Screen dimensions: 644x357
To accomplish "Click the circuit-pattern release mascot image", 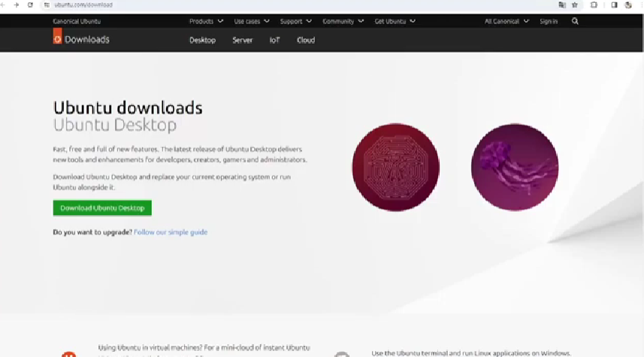I will pyautogui.click(x=395, y=167).
